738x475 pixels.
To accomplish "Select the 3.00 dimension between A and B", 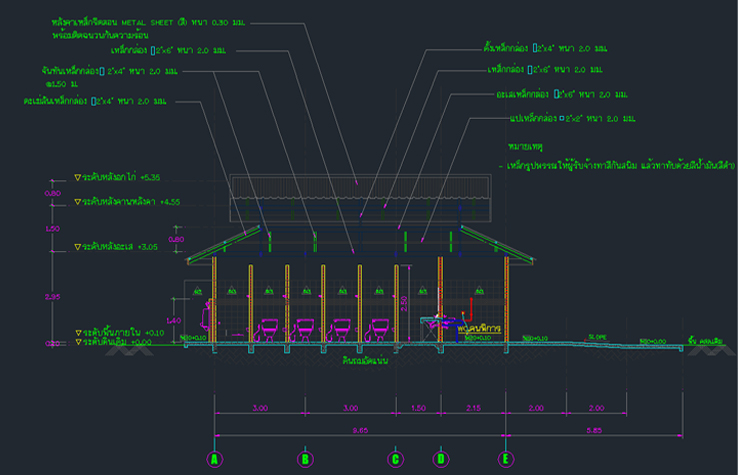I will pos(260,408).
